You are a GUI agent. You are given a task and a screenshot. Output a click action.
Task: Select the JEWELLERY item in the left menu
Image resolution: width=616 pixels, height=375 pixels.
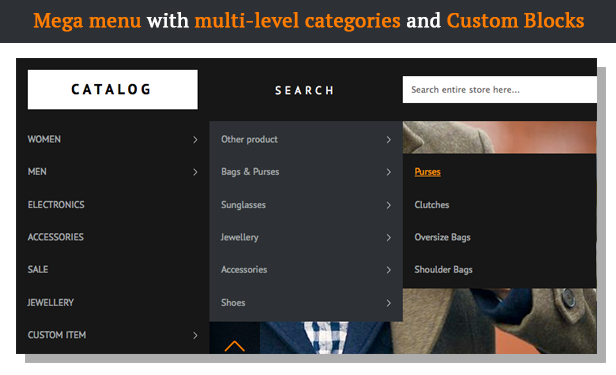coord(51,302)
